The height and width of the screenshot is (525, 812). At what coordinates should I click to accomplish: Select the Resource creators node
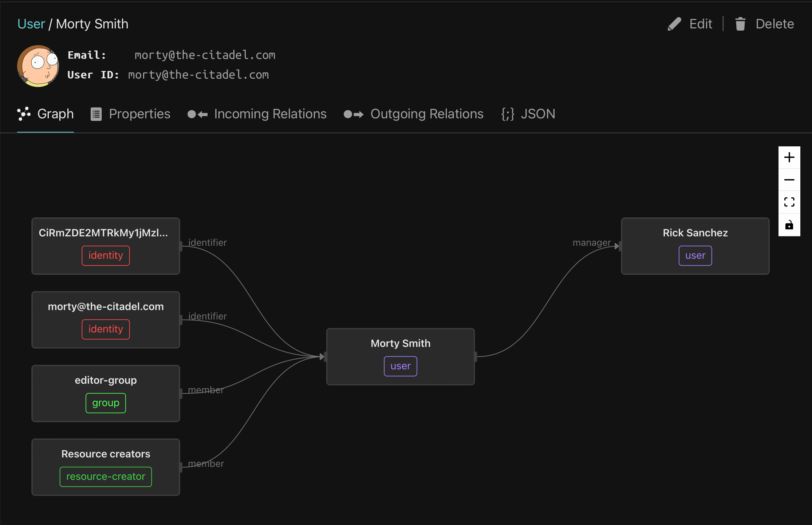click(x=106, y=467)
